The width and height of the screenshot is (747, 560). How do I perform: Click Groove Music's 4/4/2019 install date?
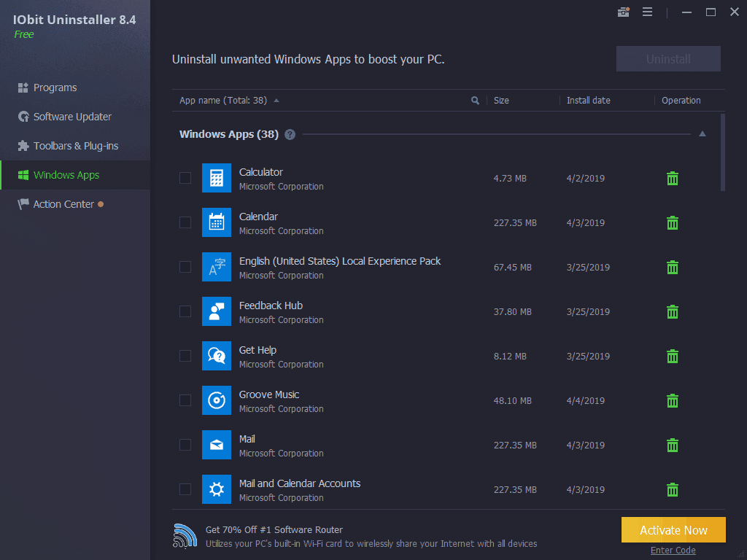[586, 401]
